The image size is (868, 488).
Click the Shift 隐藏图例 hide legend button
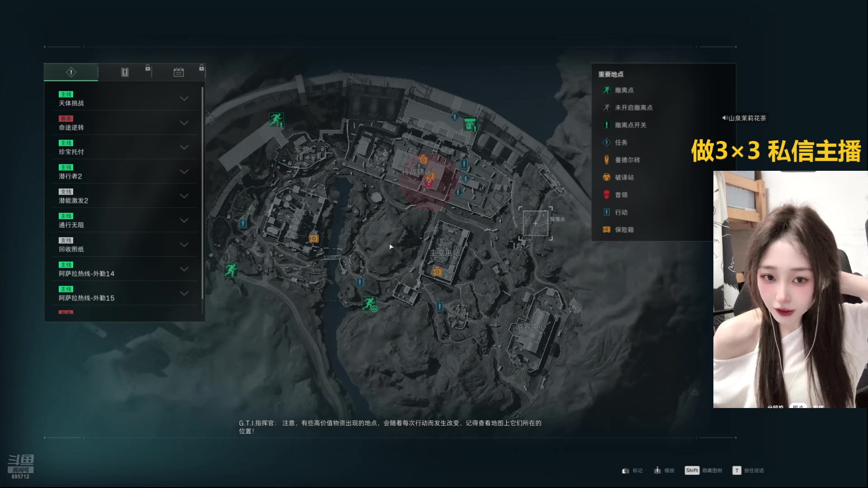click(703, 470)
